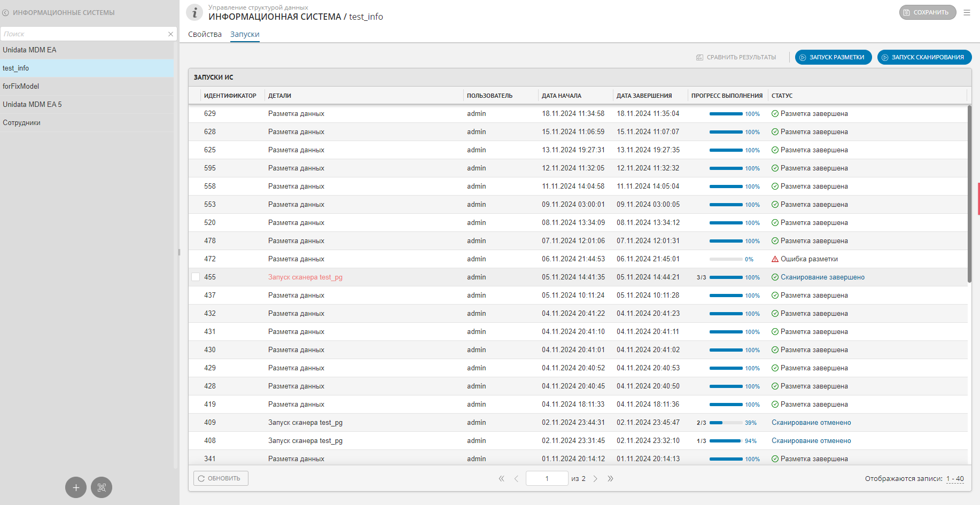The image size is (980, 505).
Task: Click the round scan icon button beside plus
Action: (x=102, y=487)
